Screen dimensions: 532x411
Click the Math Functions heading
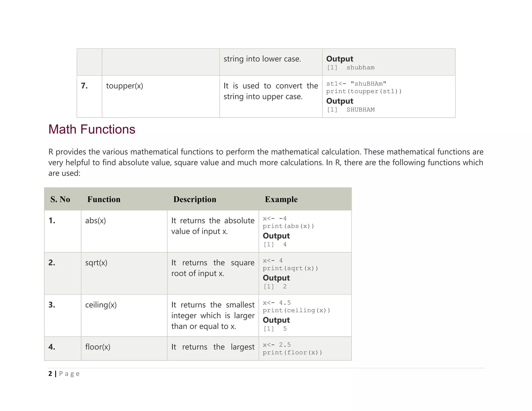[92, 129]
